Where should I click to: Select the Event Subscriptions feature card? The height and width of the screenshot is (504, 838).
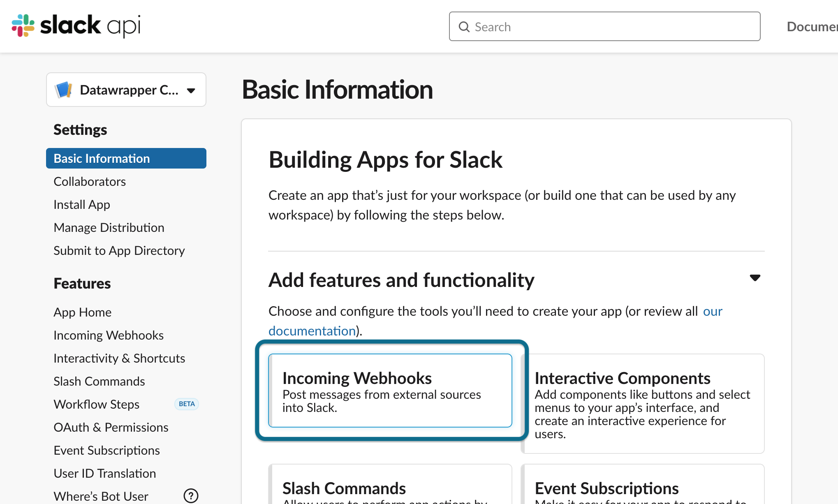click(643, 484)
